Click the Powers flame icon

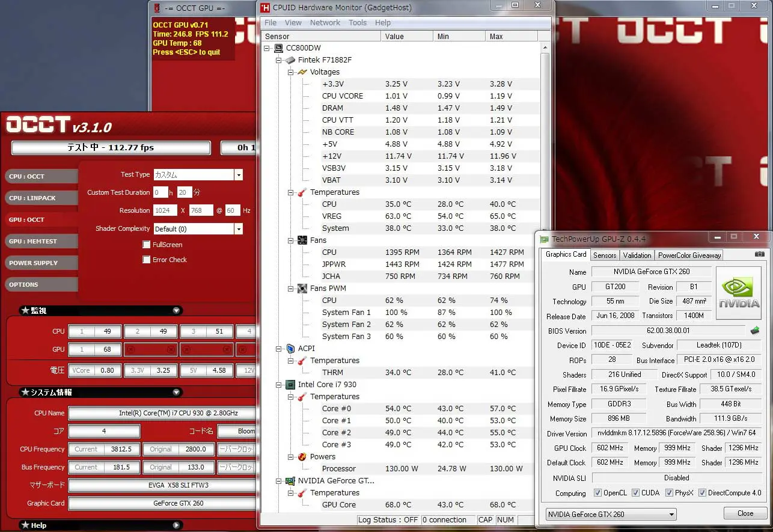(x=302, y=457)
